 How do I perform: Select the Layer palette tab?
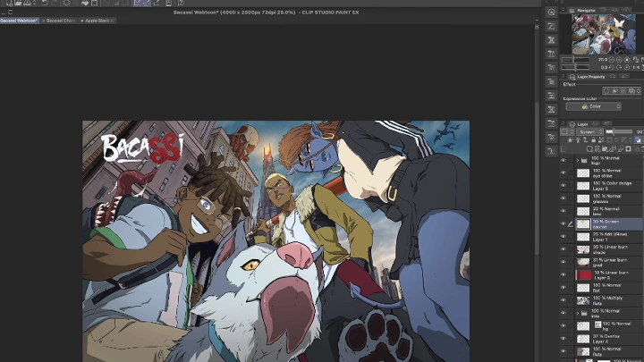tap(580, 124)
